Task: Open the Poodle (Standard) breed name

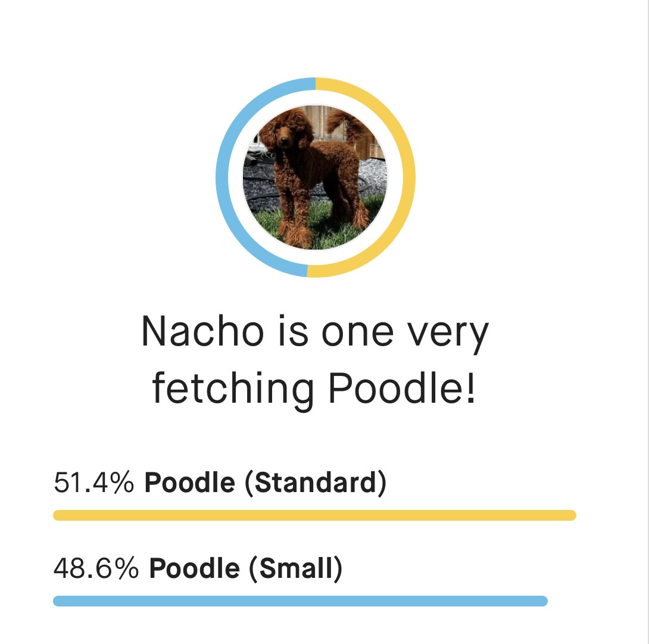Action: pyautogui.click(x=266, y=483)
